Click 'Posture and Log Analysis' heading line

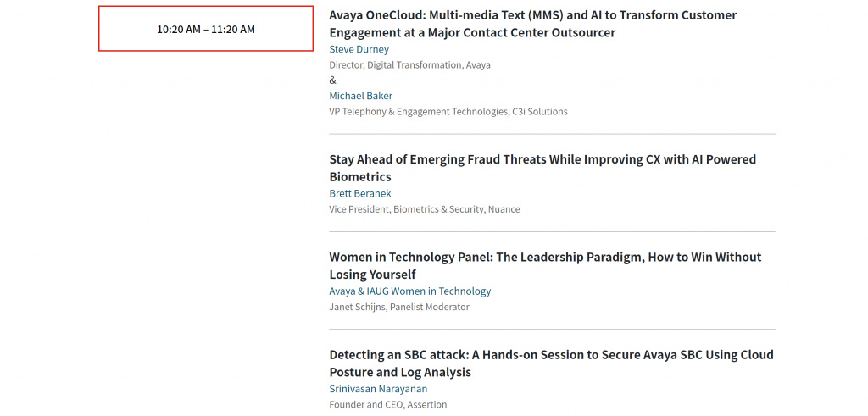(x=400, y=372)
